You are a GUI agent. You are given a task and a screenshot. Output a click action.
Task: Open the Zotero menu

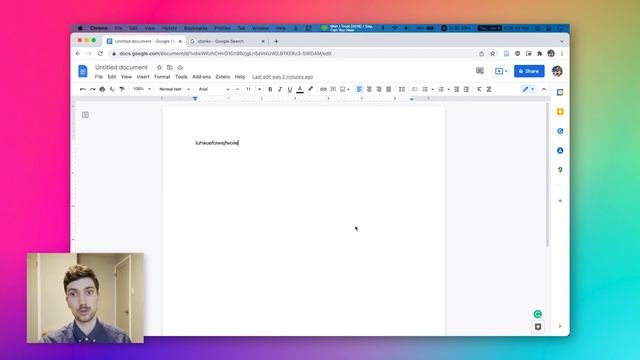(223, 77)
